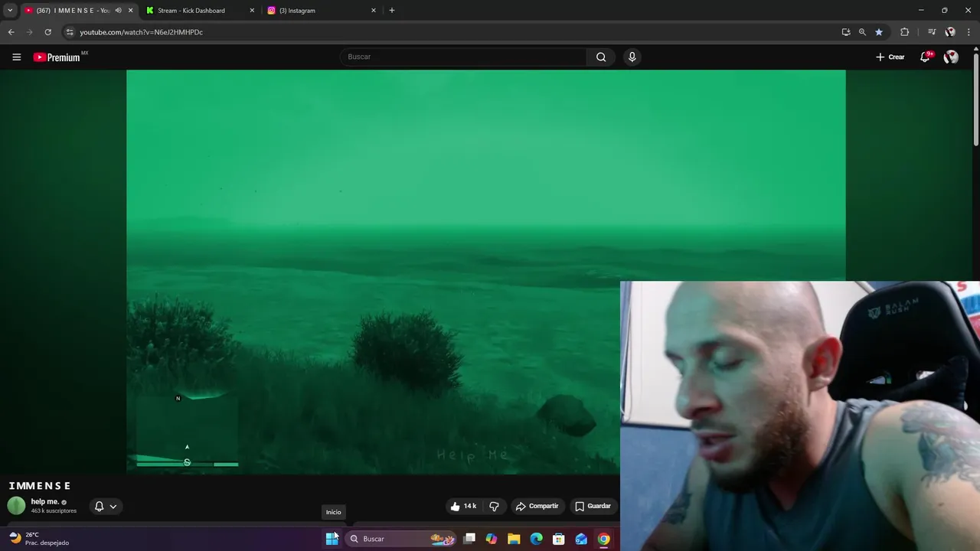Screen dimensions: 980x551
Task: Launch Copilot from the taskbar
Action: [x=492, y=539]
